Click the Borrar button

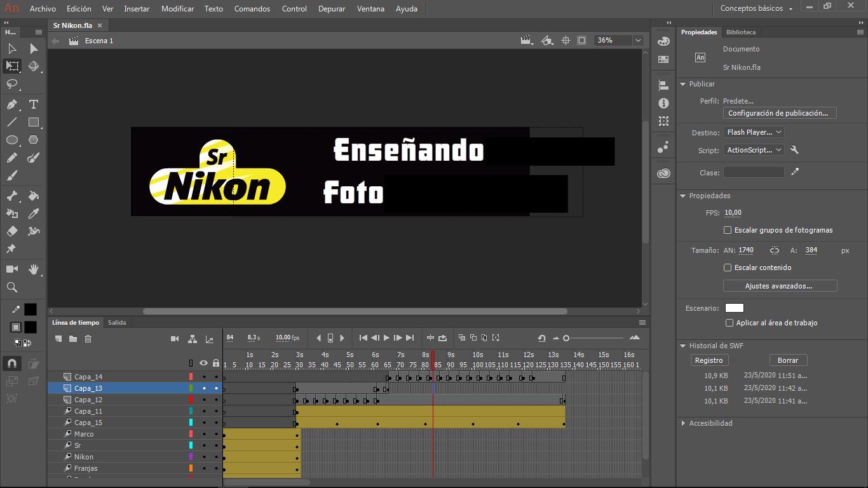(788, 360)
